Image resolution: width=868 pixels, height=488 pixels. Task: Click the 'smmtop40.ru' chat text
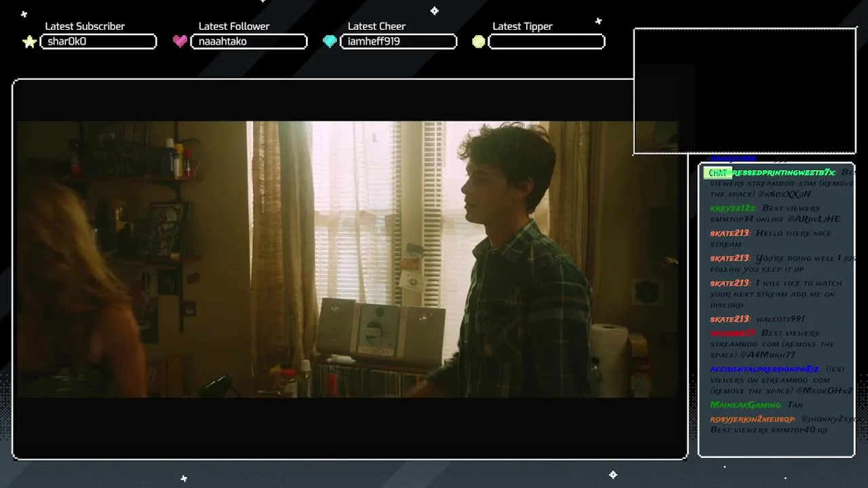799,430
